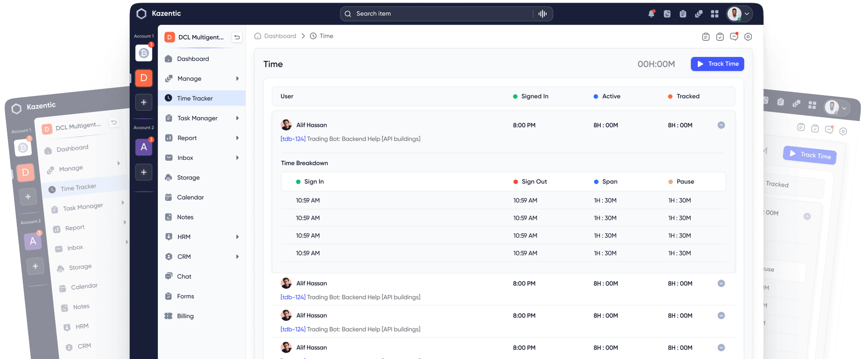Click the Manage sidebar icon
Viewport: 868px width, 359px height.
[169, 79]
